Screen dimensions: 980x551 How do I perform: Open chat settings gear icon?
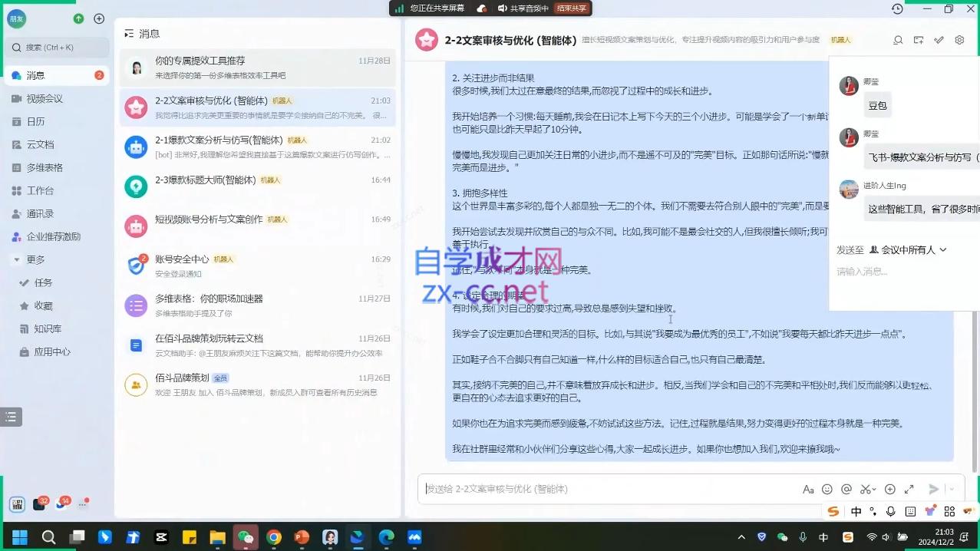(x=959, y=40)
